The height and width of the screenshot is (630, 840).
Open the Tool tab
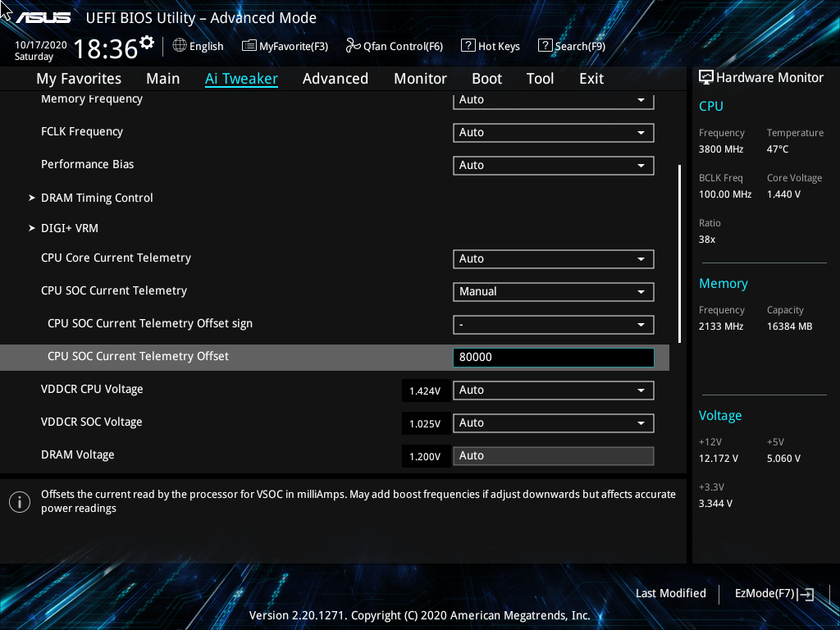[x=540, y=79]
